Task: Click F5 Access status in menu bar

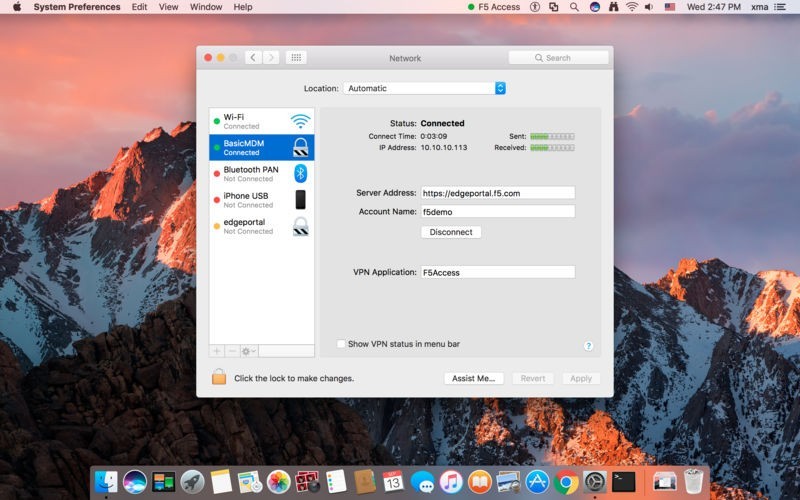Action: (x=493, y=7)
